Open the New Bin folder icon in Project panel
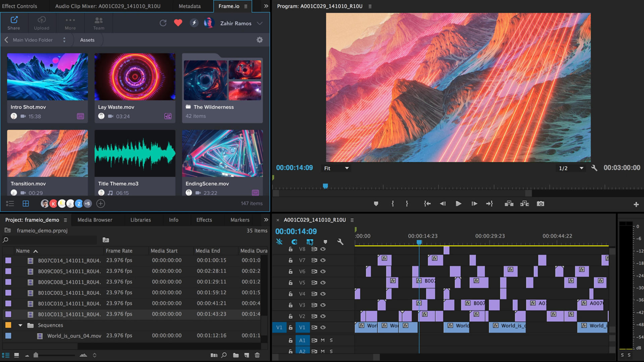The image size is (644, 362). pos(236,355)
